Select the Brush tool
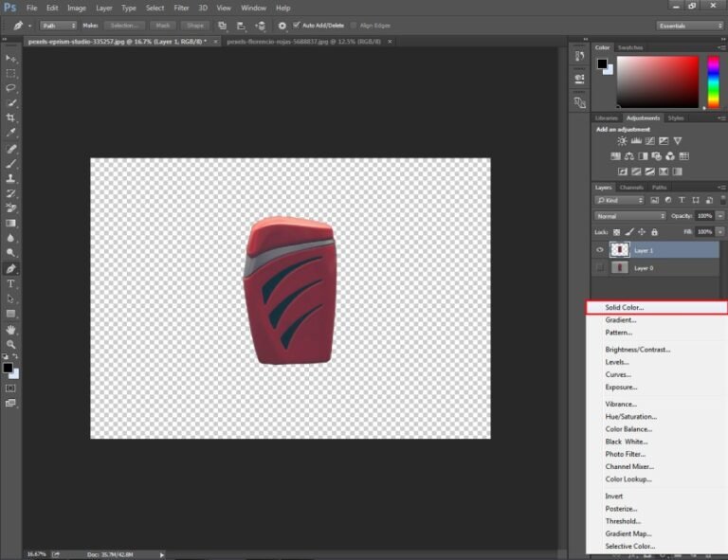The height and width of the screenshot is (560, 728). 10,163
